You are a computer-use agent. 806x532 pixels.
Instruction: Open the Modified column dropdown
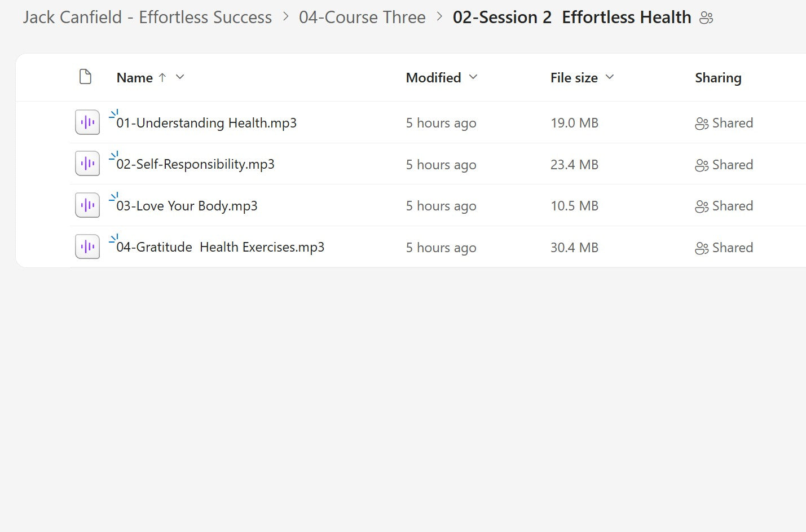point(473,77)
